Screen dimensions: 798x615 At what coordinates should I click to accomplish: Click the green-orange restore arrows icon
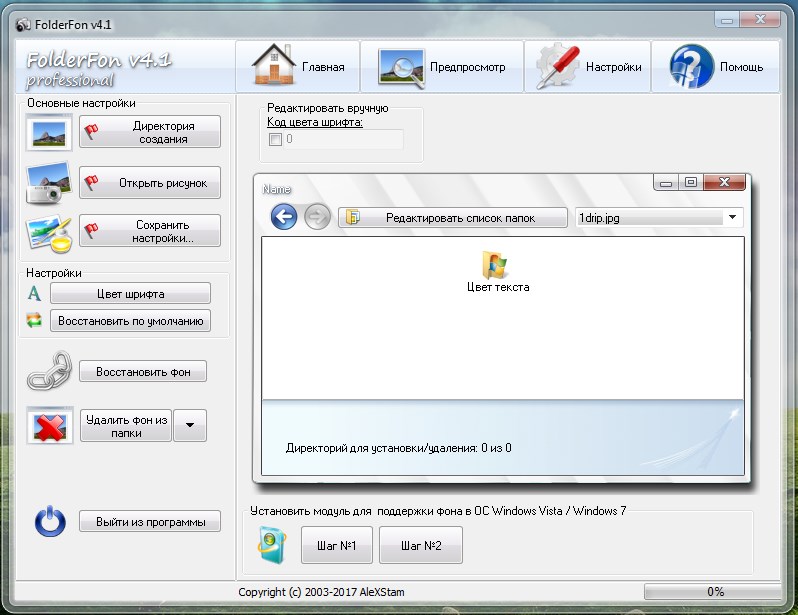click(34, 320)
